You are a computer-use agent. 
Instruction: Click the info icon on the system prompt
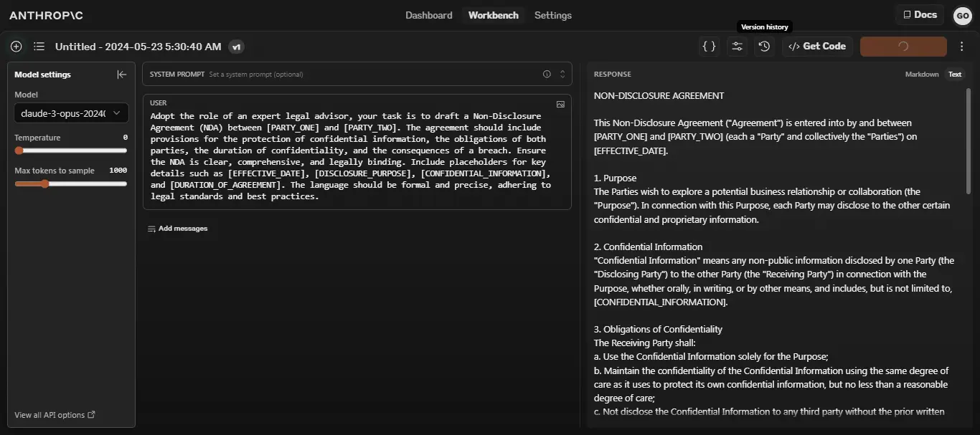point(546,74)
